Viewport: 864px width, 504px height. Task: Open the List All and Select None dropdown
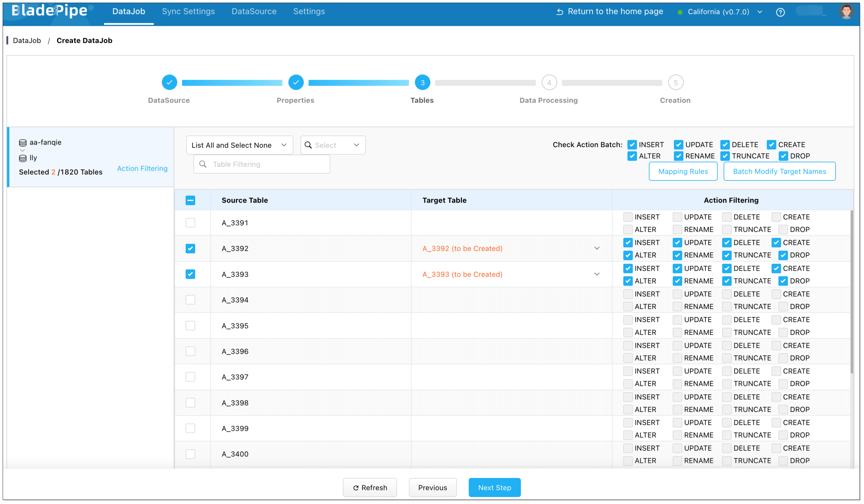click(239, 145)
